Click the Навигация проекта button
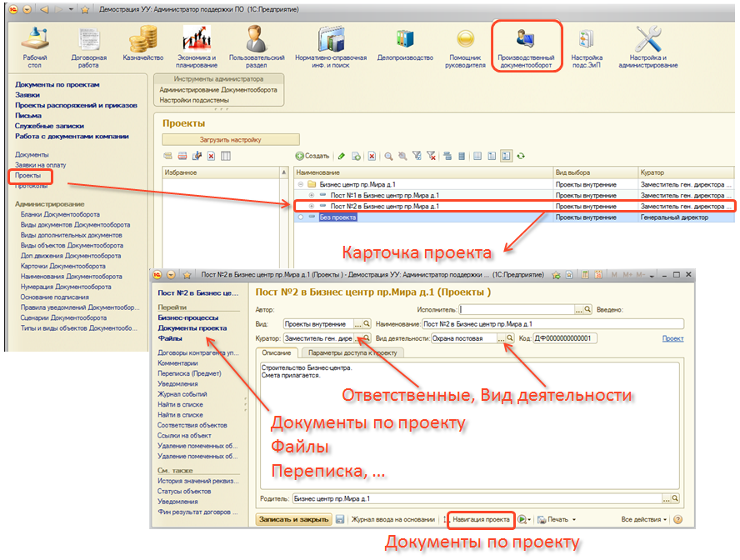 (481, 519)
